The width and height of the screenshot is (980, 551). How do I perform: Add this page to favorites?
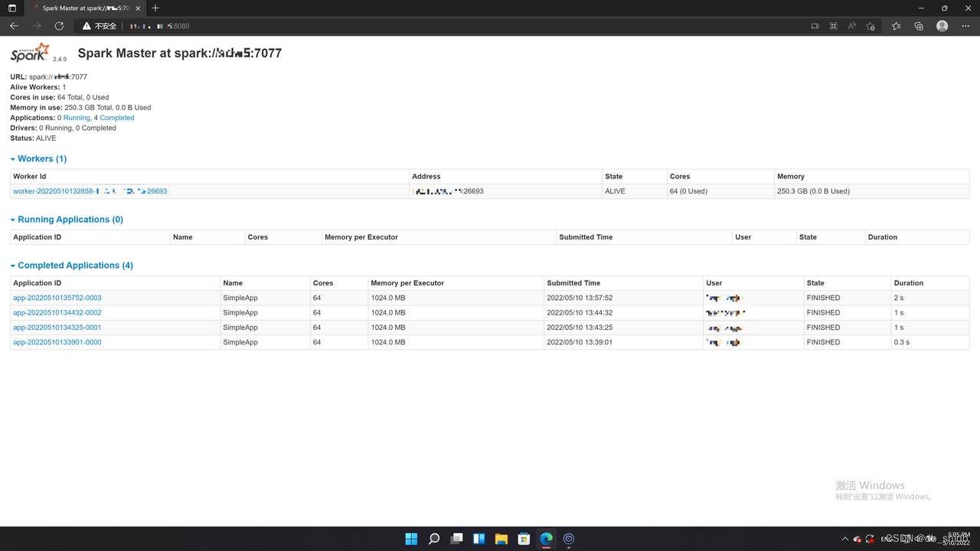(871, 26)
